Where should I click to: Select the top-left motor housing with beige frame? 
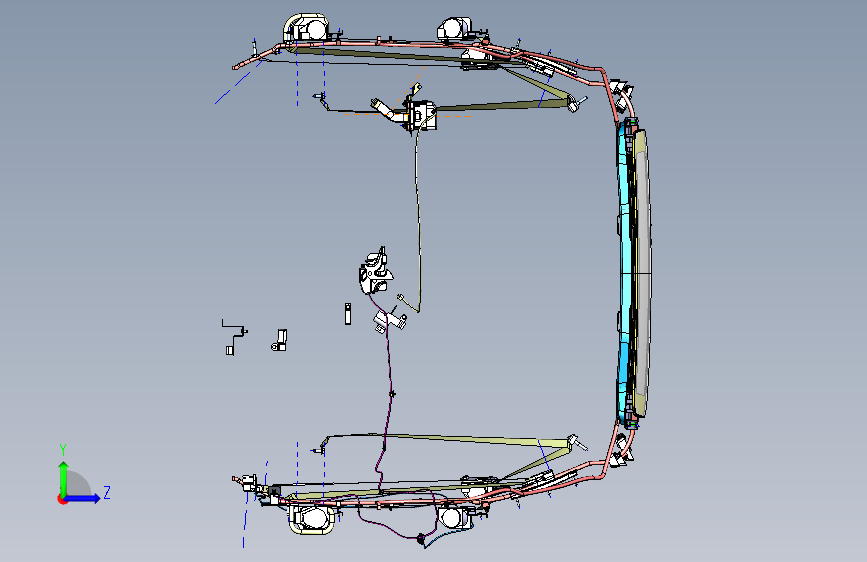[x=307, y=28]
